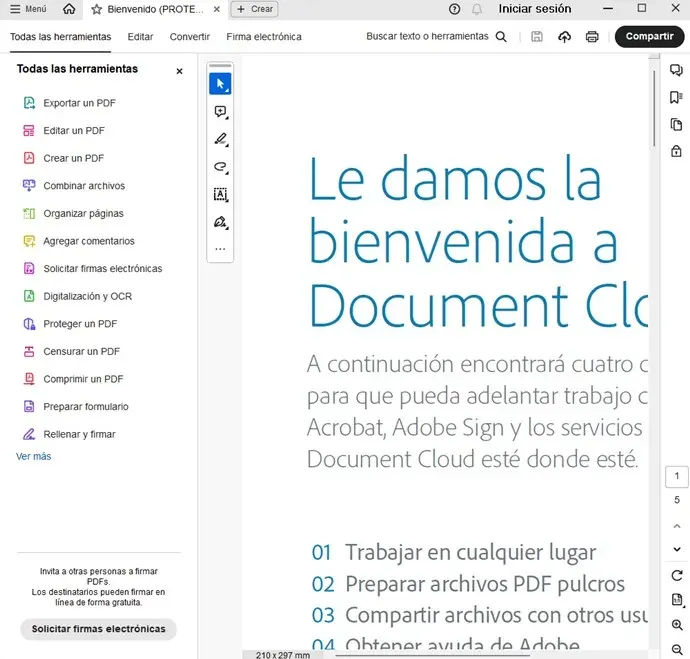
Task: Switch to Todas las herramientas tab
Action: pyautogui.click(x=60, y=37)
